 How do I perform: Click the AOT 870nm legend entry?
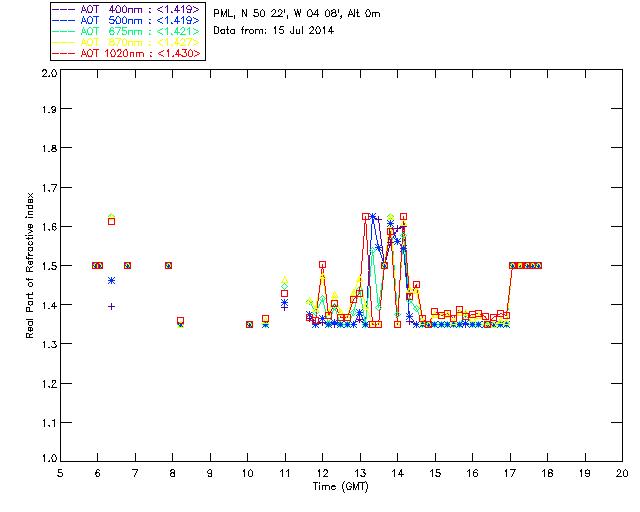click(126, 42)
